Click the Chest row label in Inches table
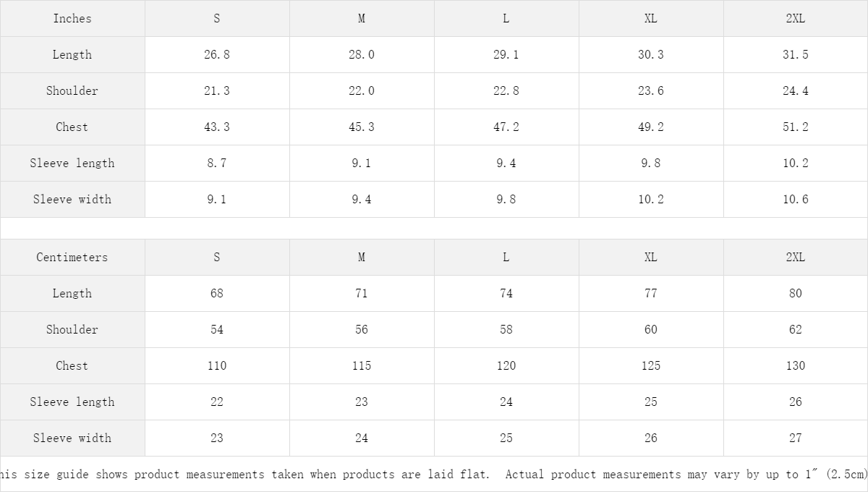 (72, 127)
